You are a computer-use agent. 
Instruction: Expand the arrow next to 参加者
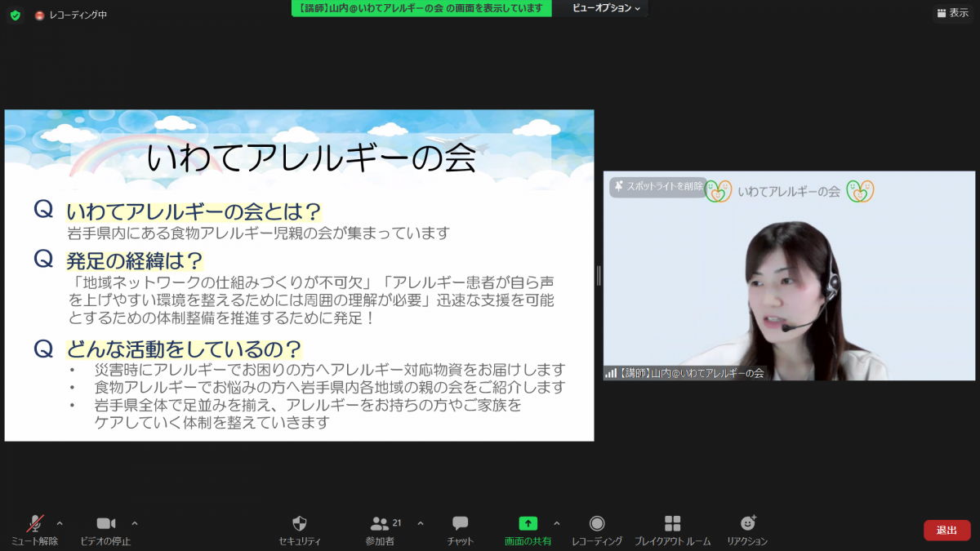421,523
